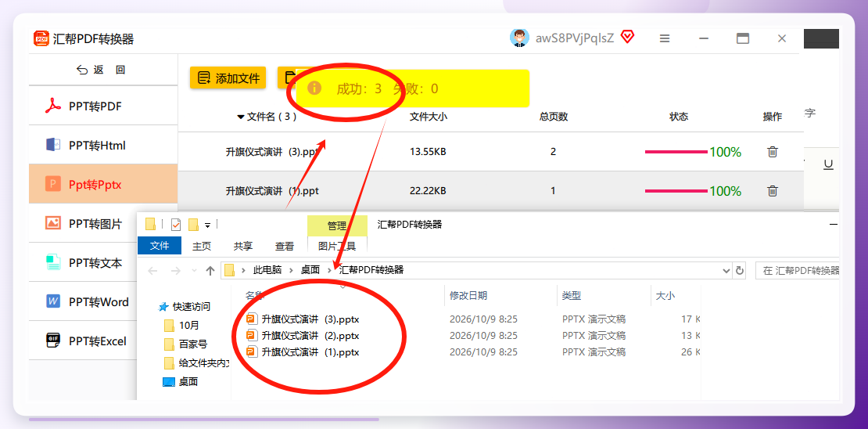
Task: Click the 在 汇帮PDF转换器 search box
Action: tap(797, 271)
